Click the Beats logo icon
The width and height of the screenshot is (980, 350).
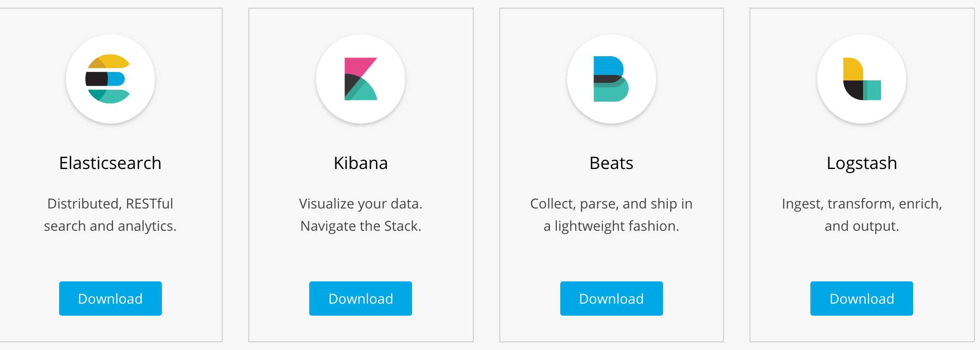(x=611, y=79)
